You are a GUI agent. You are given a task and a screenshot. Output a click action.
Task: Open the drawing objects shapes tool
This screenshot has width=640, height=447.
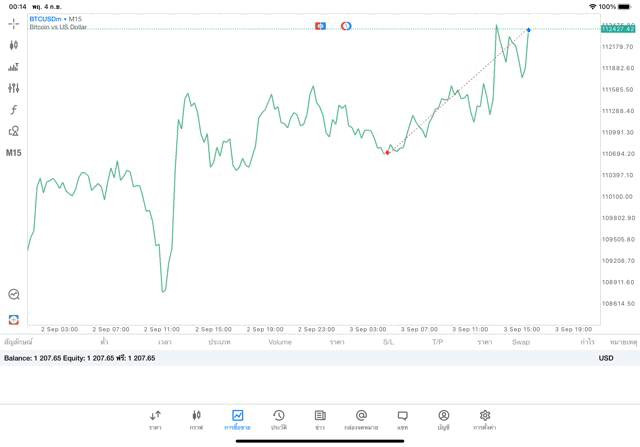(14, 131)
